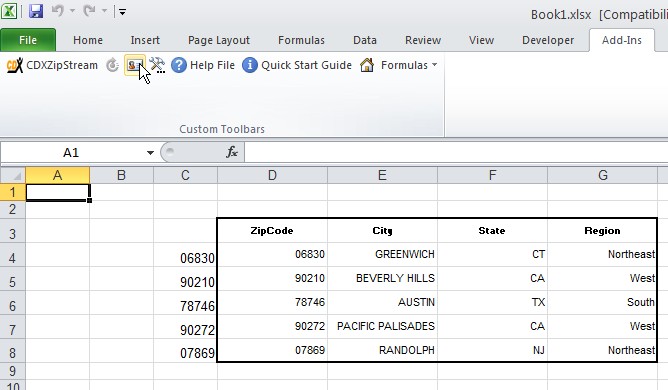This screenshot has width=668, height=390.
Task: Select the Add-Ins tab
Action: click(622, 40)
